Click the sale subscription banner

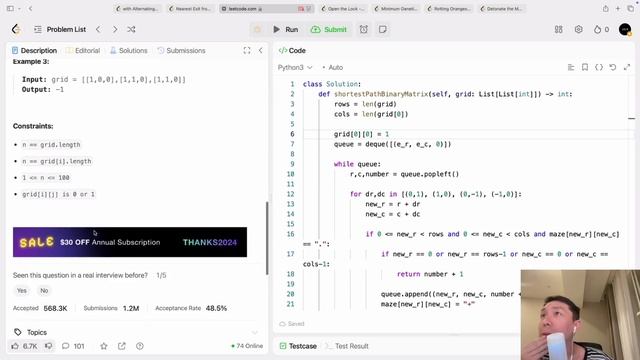point(130,242)
